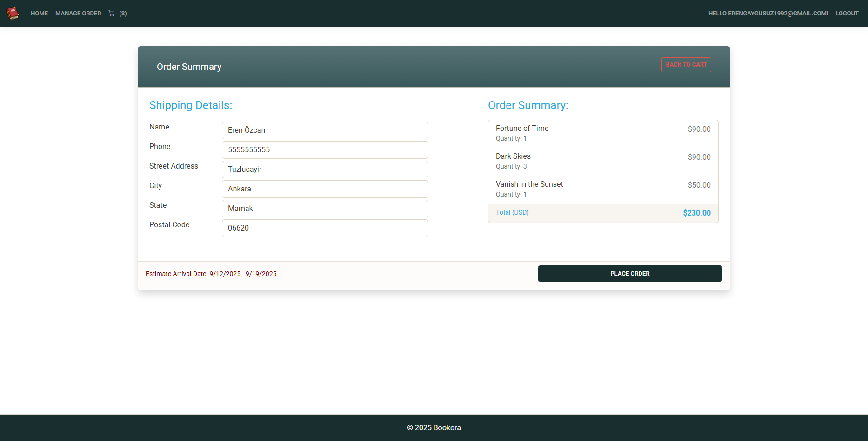This screenshot has height=441, width=868.
Task: Click the Total (USD) row
Action: click(603, 213)
